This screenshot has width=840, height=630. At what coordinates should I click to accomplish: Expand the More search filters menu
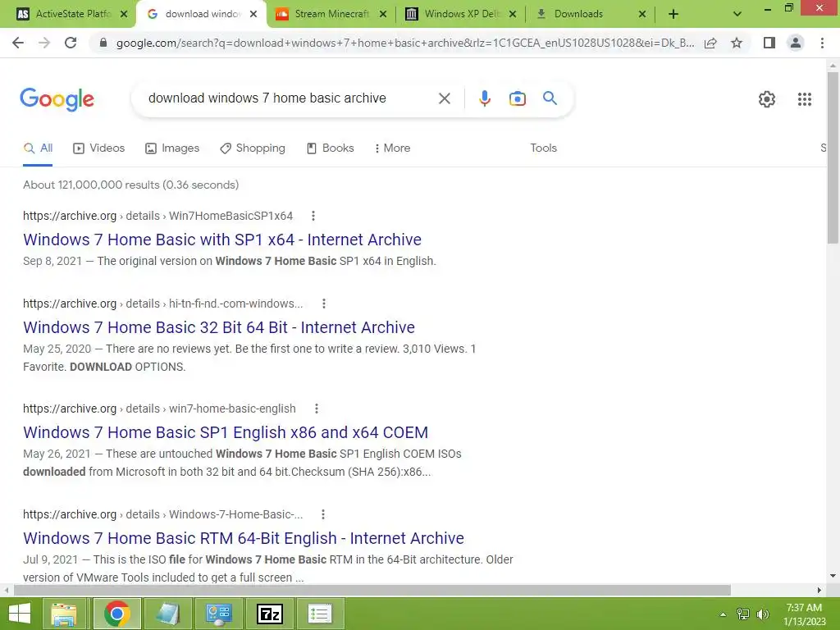393,148
